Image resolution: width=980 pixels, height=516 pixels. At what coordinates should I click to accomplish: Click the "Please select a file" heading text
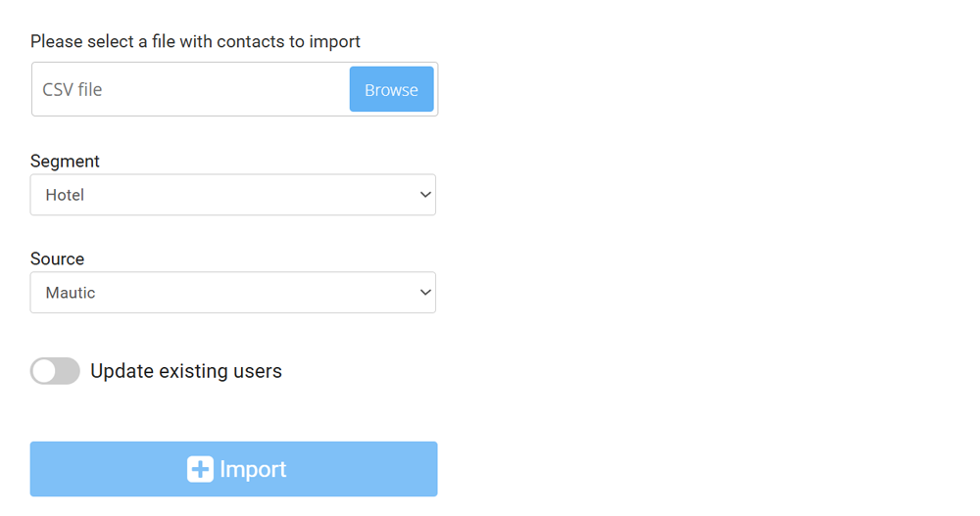coord(196,42)
